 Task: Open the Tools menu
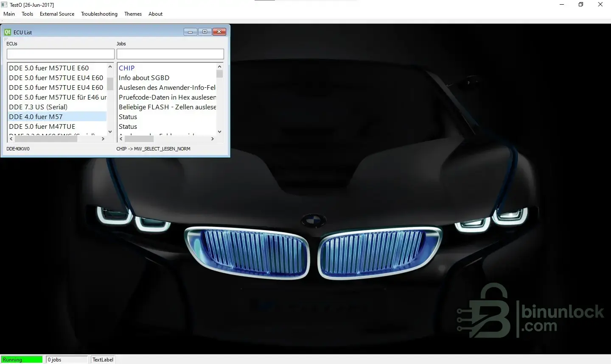pos(27,14)
